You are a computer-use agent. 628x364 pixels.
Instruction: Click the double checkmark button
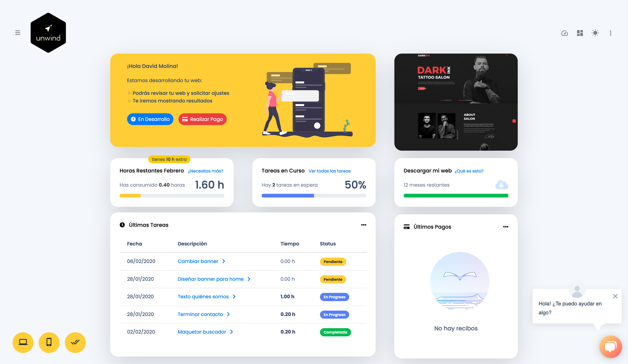point(75,342)
